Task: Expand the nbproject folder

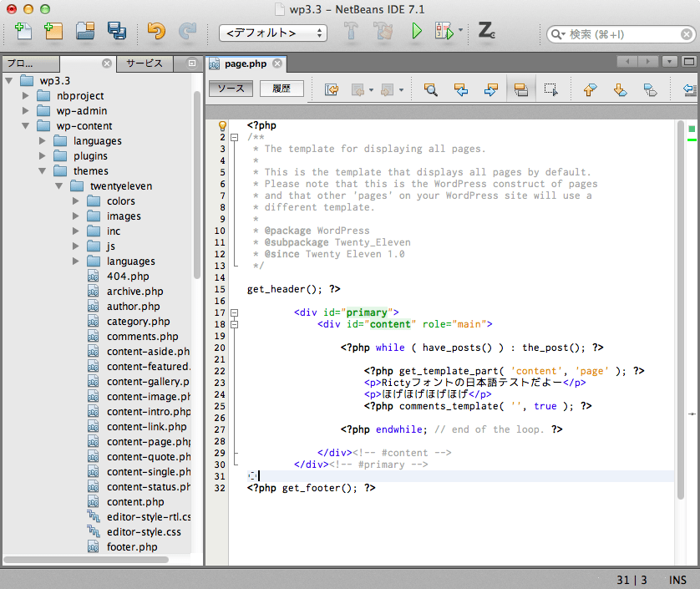Action: (25, 95)
